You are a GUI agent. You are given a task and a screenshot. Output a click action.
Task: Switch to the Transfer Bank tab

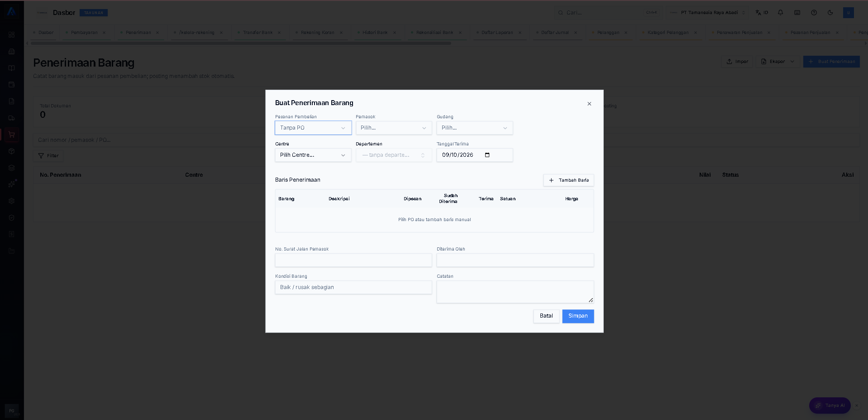(258, 33)
